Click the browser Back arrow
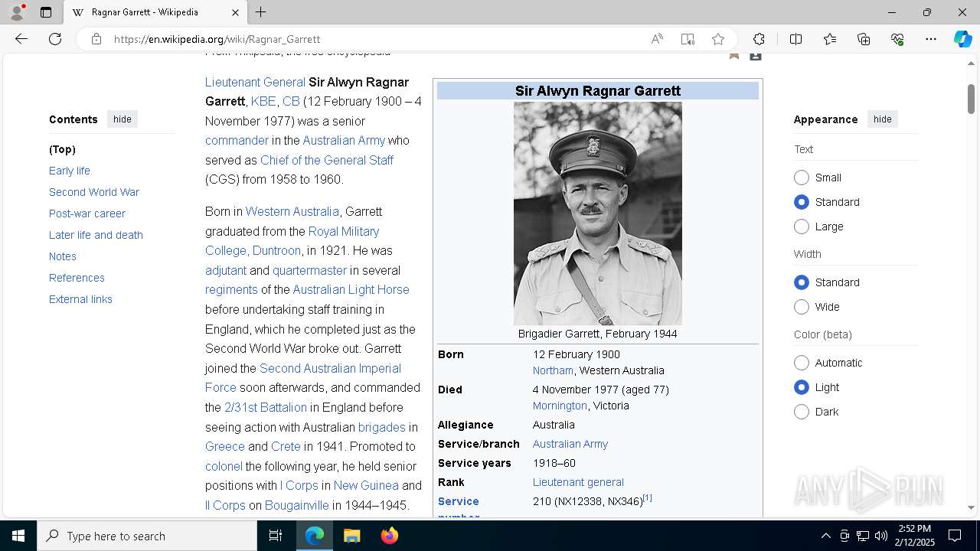The height and width of the screenshot is (551, 980). [x=21, y=39]
